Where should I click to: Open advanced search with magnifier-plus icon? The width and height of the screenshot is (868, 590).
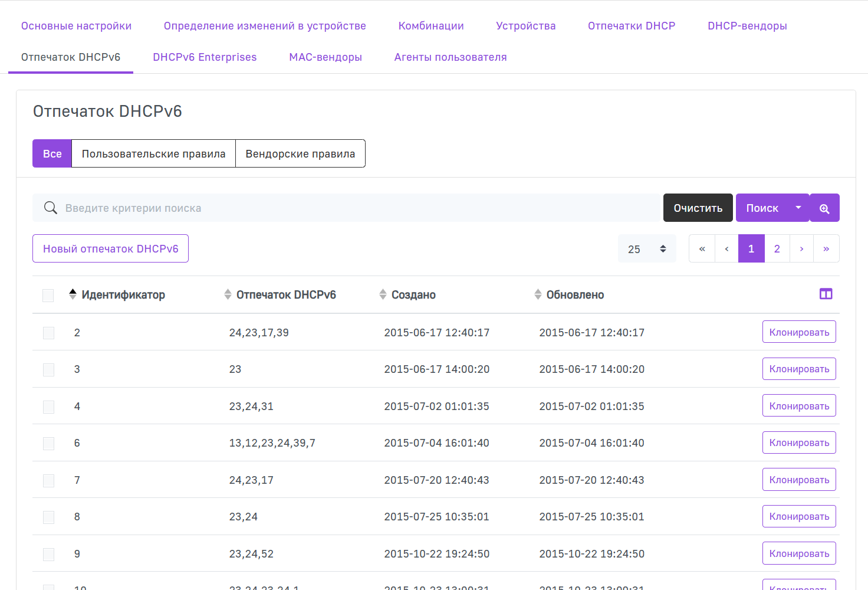click(824, 208)
